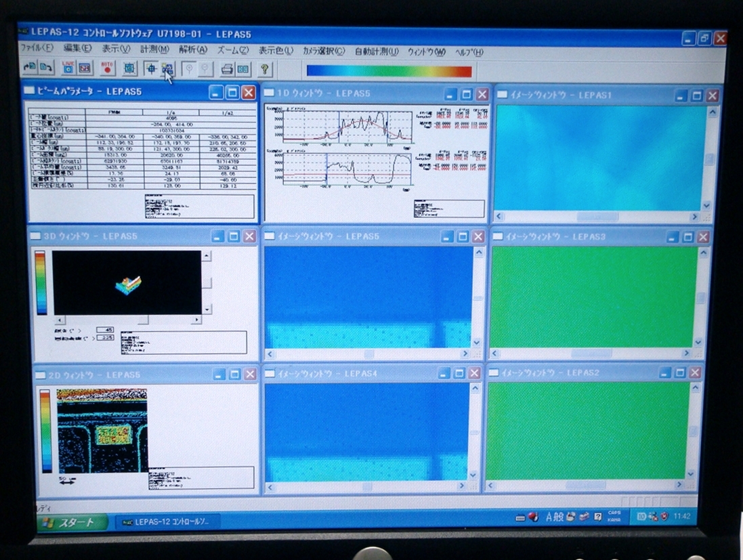Click the IME toolbox icon left of question mark
743x560 pixels.
coord(585,517)
